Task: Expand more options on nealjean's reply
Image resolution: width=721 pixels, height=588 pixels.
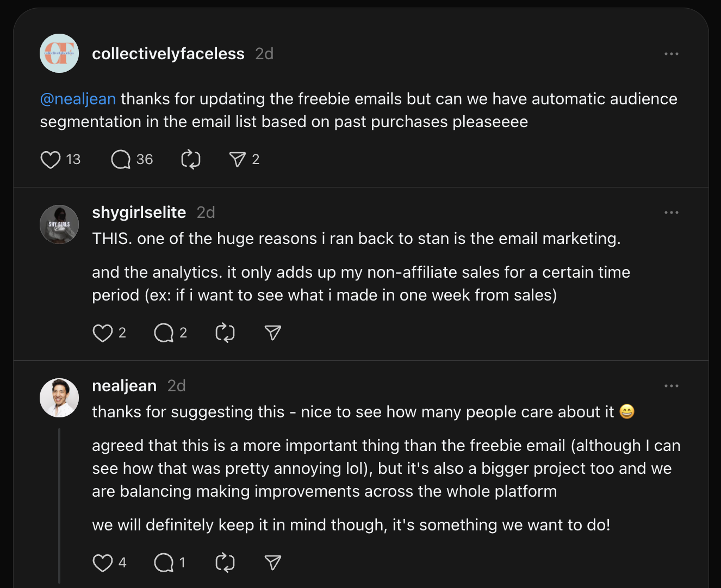Action: (x=672, y=386)
